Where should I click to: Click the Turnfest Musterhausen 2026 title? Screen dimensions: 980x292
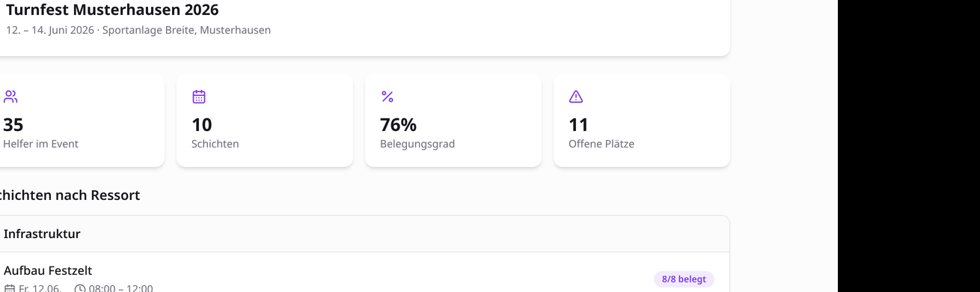112,10
